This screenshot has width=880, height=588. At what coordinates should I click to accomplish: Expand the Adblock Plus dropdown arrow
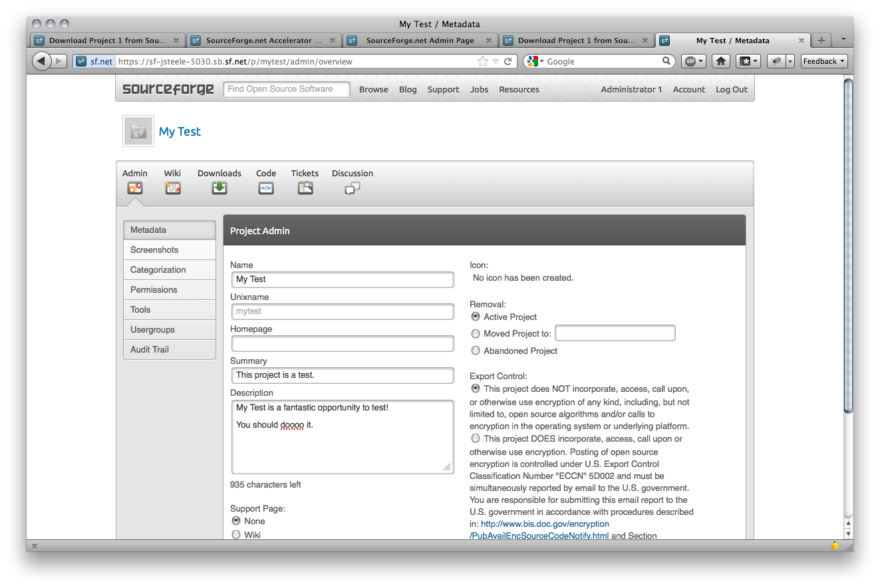click(x=702, y=61)
